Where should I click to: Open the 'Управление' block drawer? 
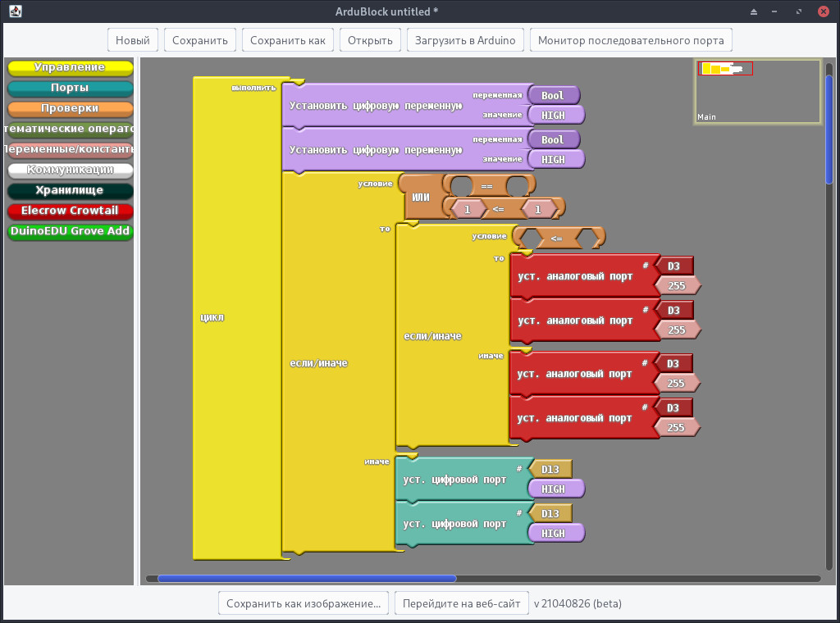pyautogui.click(x=70, y=67)
